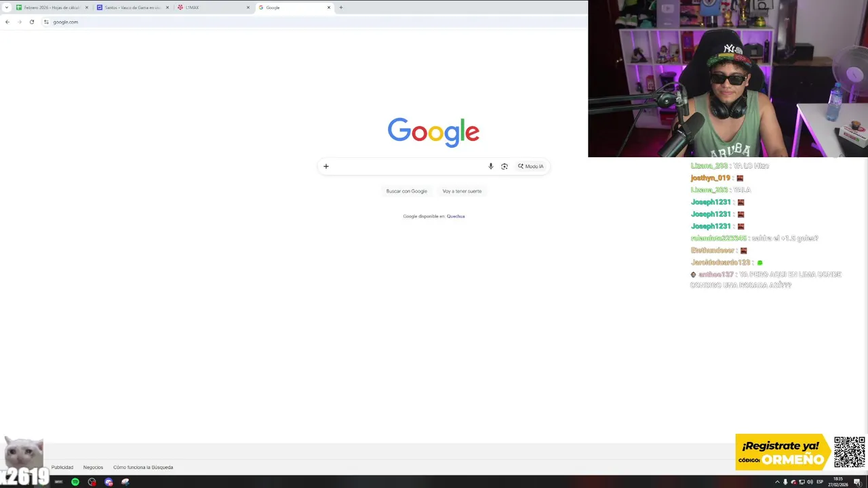
Task: Switch to the Santos - Vasco da Gama tab
Action: pyautogui.click(x=132, y=7)
